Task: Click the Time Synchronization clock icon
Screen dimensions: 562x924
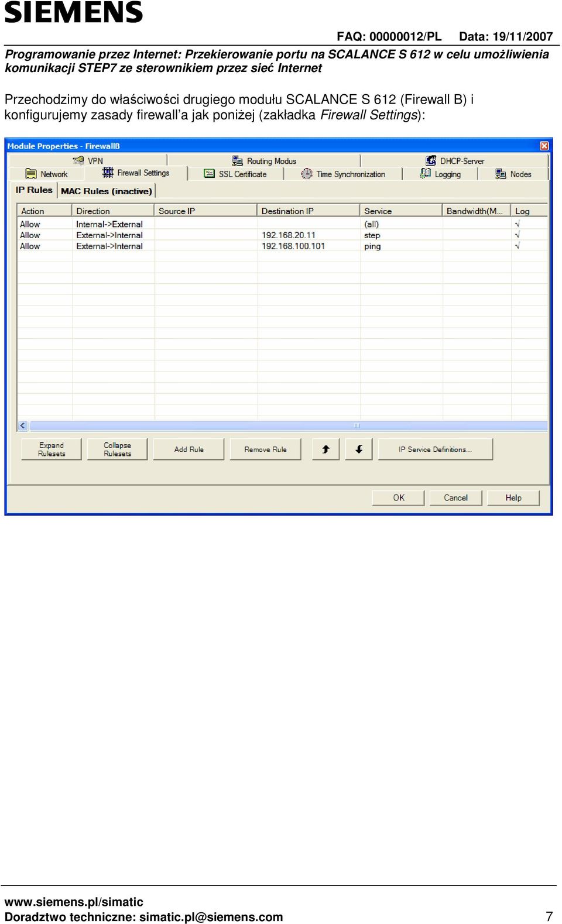Action: [x=307, y=174]
